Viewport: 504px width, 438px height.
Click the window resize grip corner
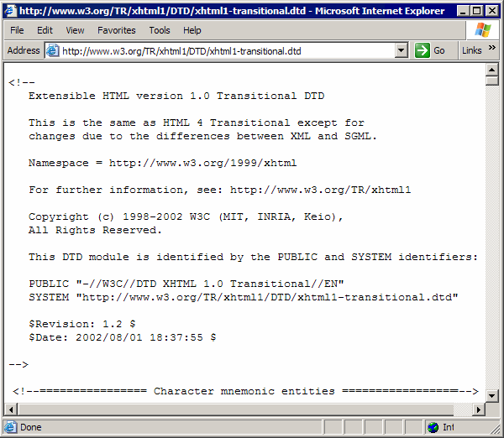click(495, 429)
